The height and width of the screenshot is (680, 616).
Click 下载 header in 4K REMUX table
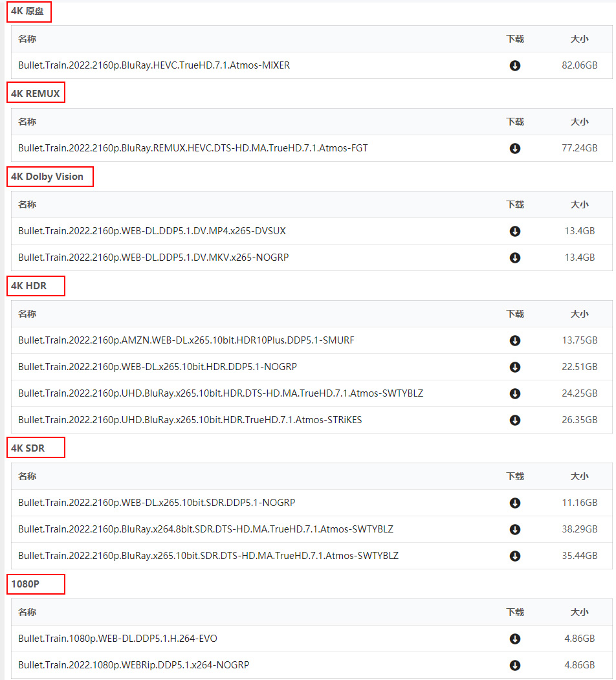(x=515, y=122)
